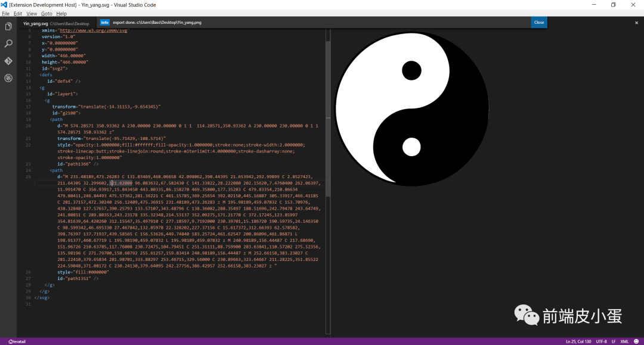This screenshot has width=644, height=345.
Task: Click the id="g2100" line
Action: pyautogui.click(x=66, y=113)
